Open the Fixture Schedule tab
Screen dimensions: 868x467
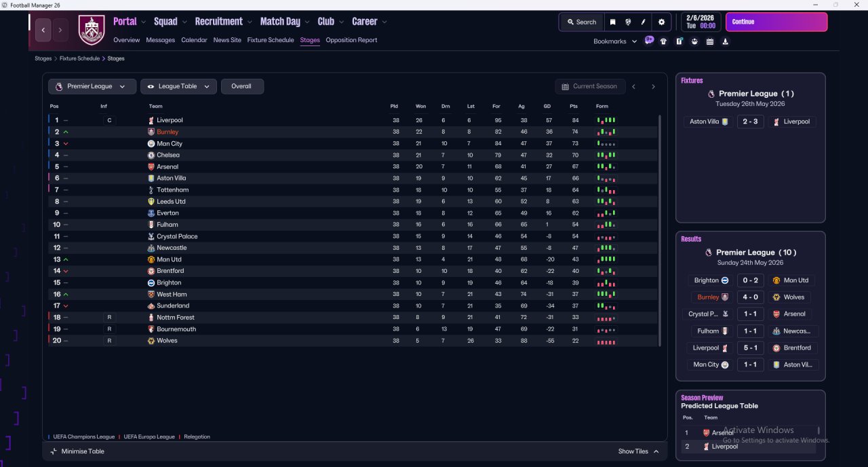point(271,40)
